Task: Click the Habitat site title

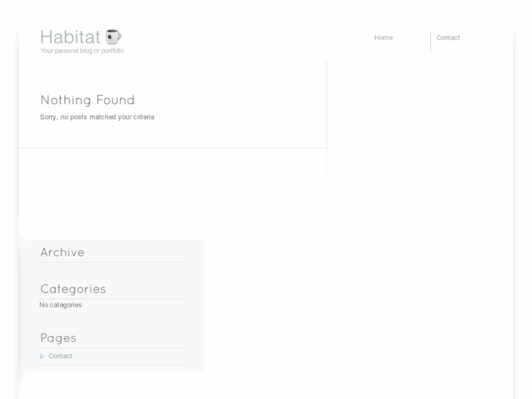Action: point(70,37)
